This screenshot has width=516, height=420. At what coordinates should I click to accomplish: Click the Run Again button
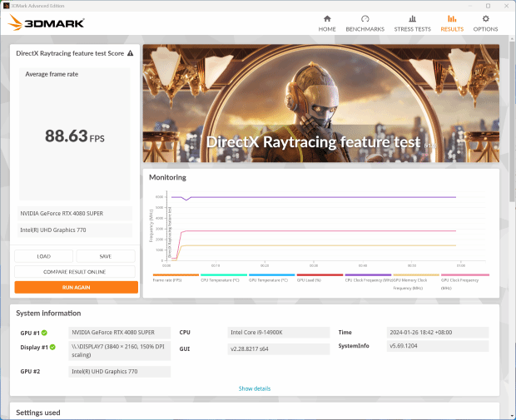pyautogui.click(x=76, y=287)
